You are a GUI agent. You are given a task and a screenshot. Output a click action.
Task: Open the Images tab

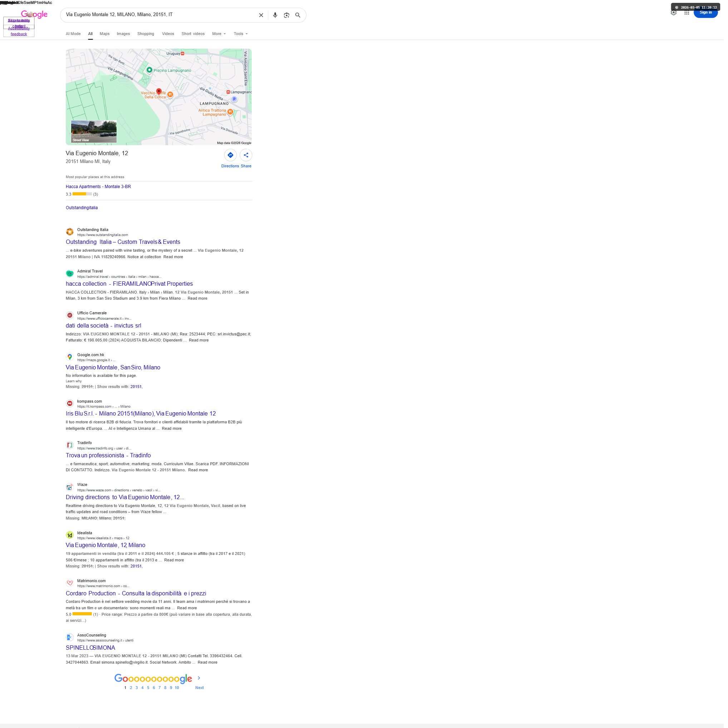click(x=124, y=34)
